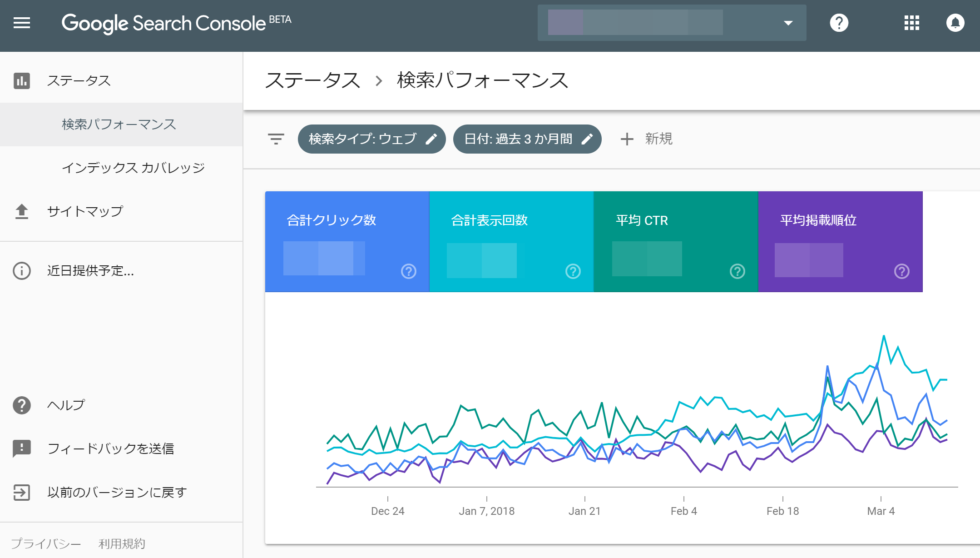Click the ステータス bar chart icon
Image resolution: width=980 pixels, height=558 pixels.
22,81
